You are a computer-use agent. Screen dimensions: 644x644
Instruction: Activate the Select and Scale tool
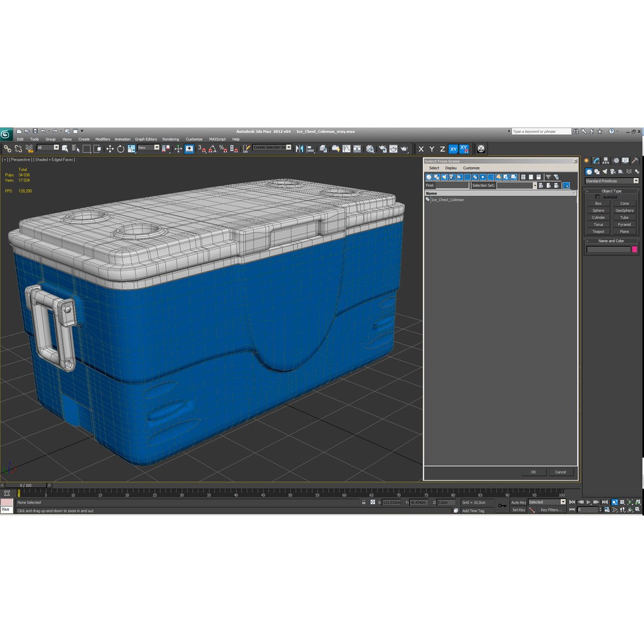pyautogui.click(x=131, y=148)
